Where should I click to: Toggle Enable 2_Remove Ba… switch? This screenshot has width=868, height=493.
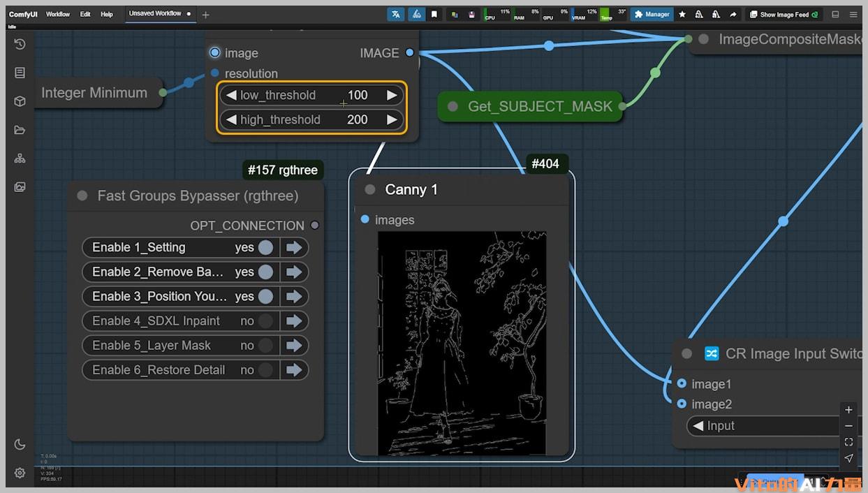tap(265, 272)
